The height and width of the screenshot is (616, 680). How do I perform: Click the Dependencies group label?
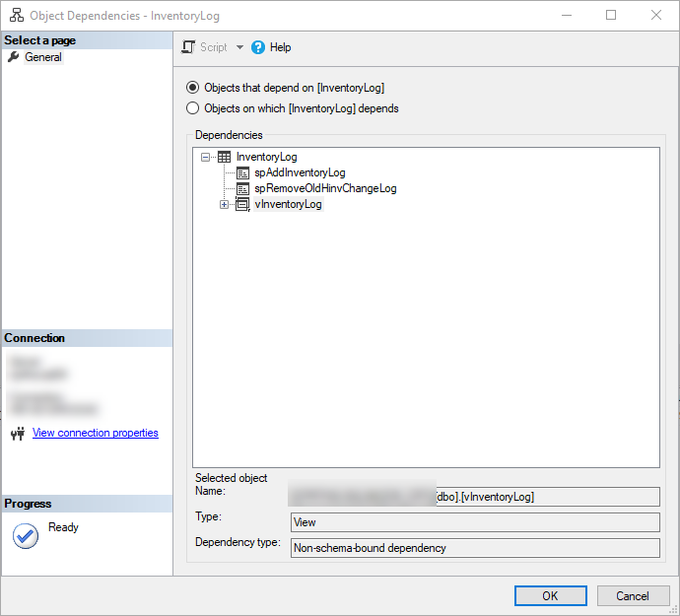coord(229,135)
